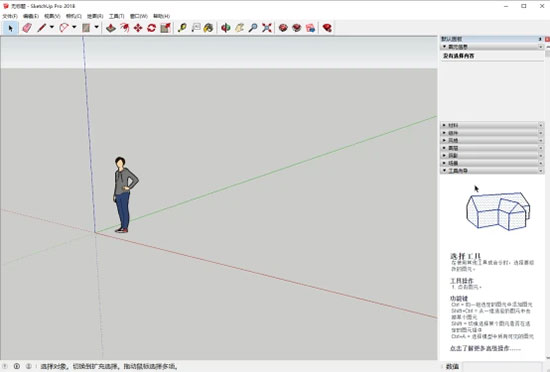This screenshot has width=550, height=372.
Task: Click button at right end of 图元信息 header
Action: (541, 47)
